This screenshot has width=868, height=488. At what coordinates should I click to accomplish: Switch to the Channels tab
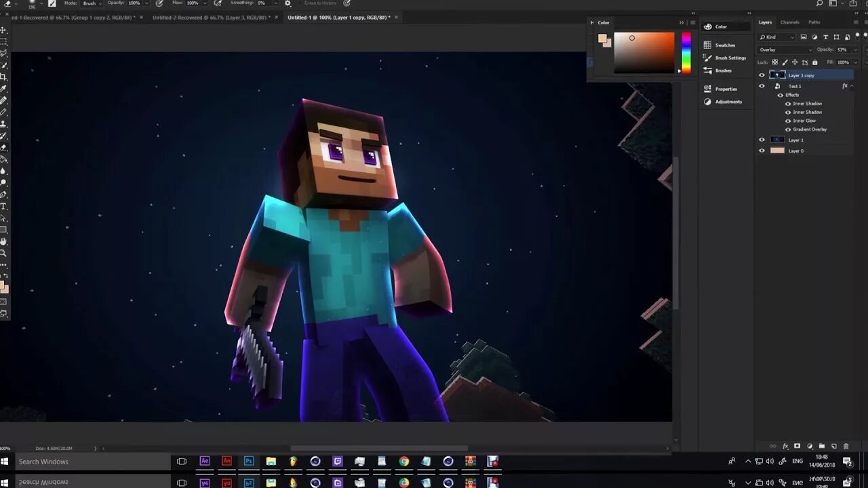pos(789,22)
